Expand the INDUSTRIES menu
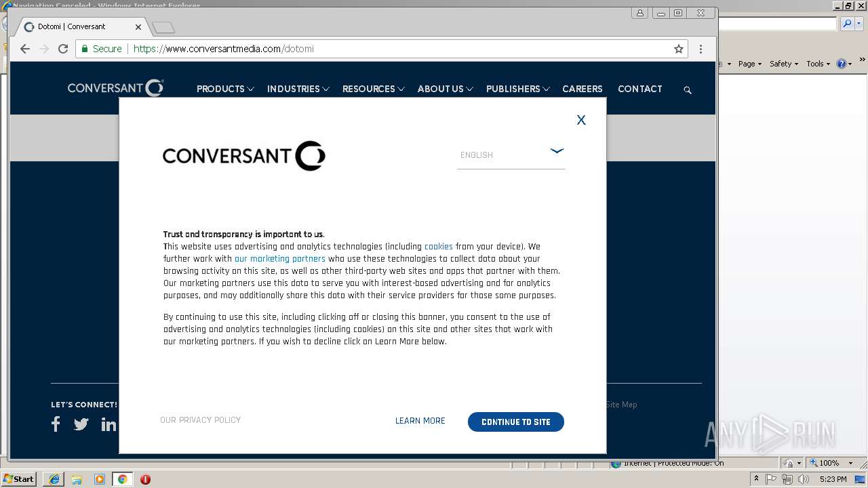 coord(298,89)
